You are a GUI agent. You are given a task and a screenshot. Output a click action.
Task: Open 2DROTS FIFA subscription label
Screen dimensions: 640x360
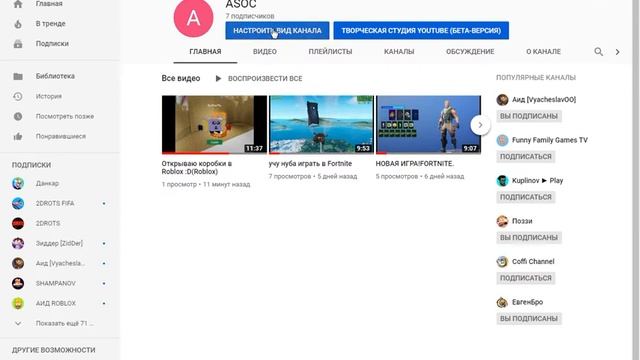tap(55, 203)
